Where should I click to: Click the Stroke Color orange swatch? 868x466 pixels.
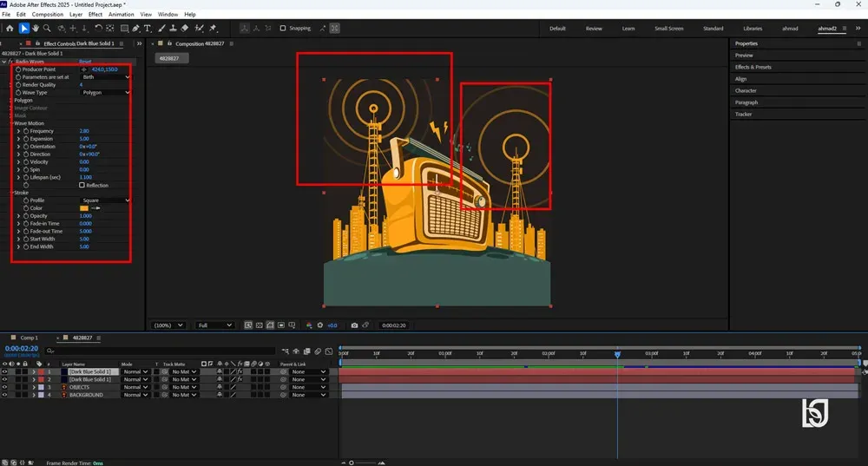tap(84, 208)
